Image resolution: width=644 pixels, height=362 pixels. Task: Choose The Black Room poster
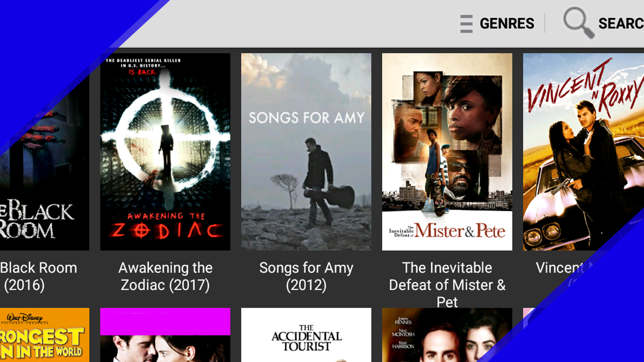pyautogui.click(x=44, y=152)
